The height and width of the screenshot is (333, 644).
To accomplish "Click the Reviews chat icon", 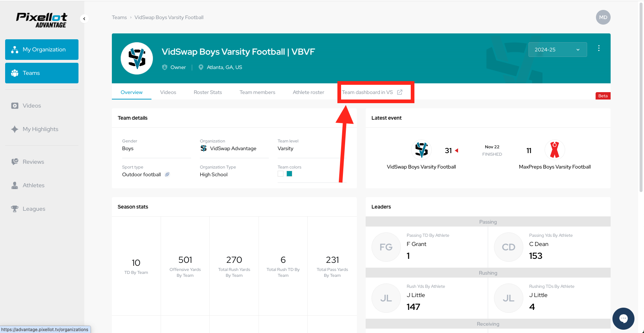I will coord(15,162).
